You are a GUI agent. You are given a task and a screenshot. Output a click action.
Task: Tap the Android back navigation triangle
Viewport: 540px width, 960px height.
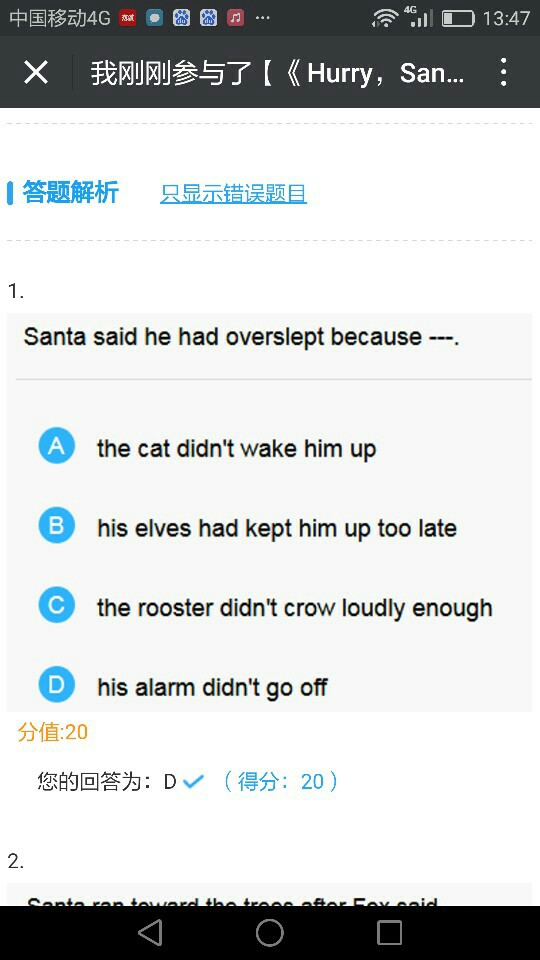(x=150, y=933)
